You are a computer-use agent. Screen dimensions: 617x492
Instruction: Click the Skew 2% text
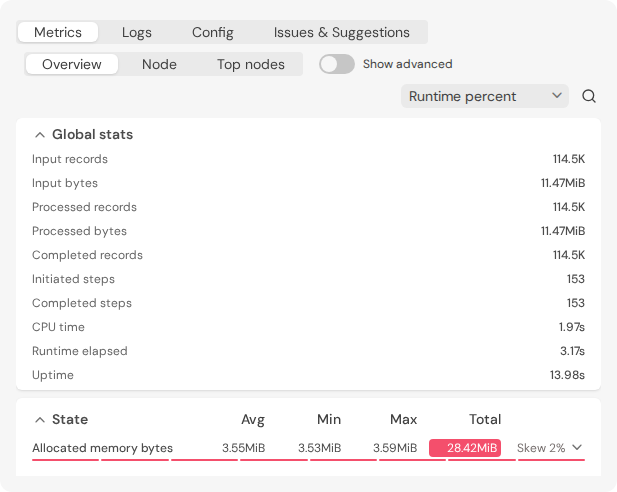click(x=541, y=448)
